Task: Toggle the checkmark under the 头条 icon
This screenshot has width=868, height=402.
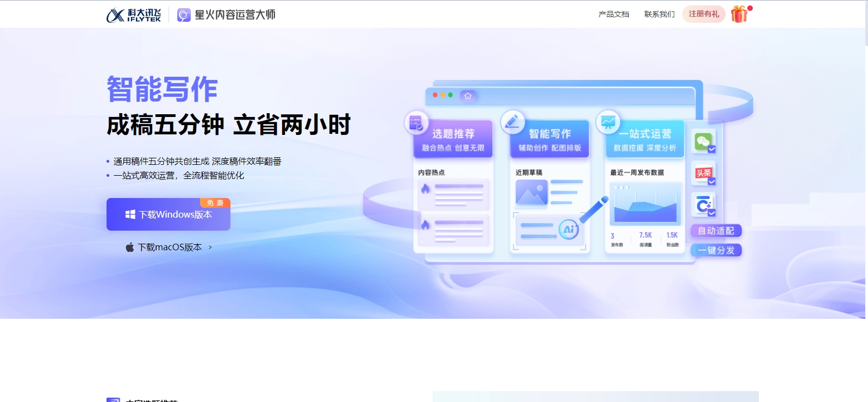Action: point(711,181)
